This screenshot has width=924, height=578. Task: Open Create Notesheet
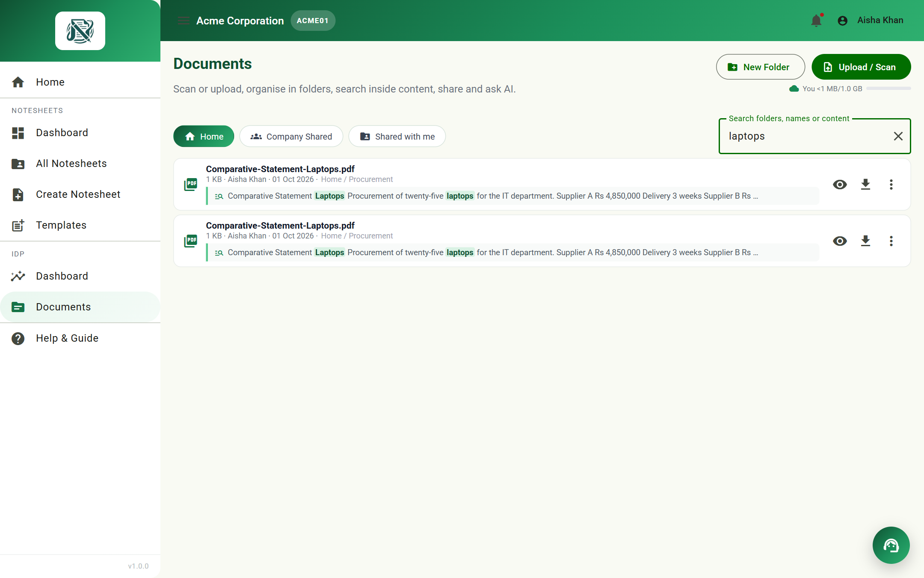pos(80,194)
